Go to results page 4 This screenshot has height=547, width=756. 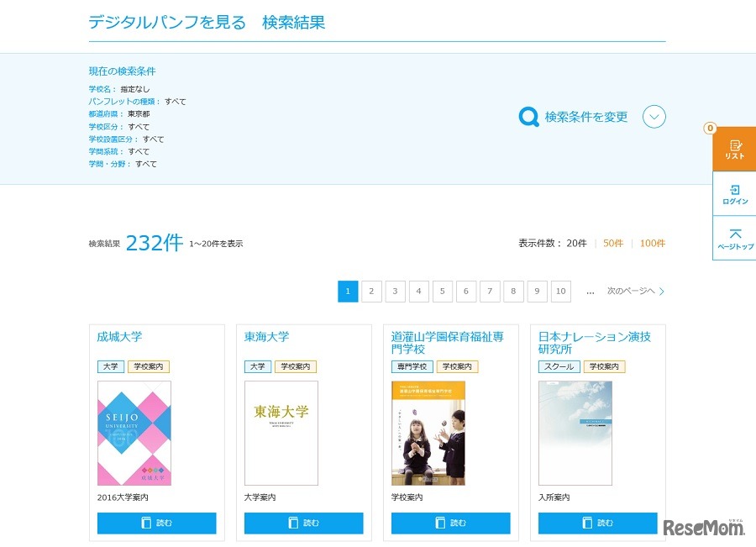[x=418, y=292]
